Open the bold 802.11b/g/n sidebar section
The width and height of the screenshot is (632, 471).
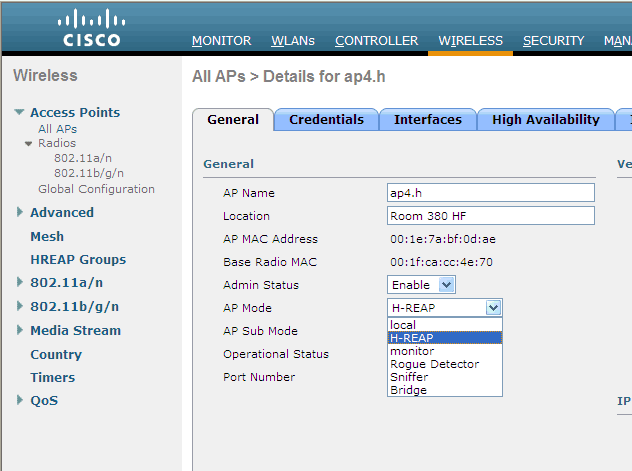click(x=75, y=307)
